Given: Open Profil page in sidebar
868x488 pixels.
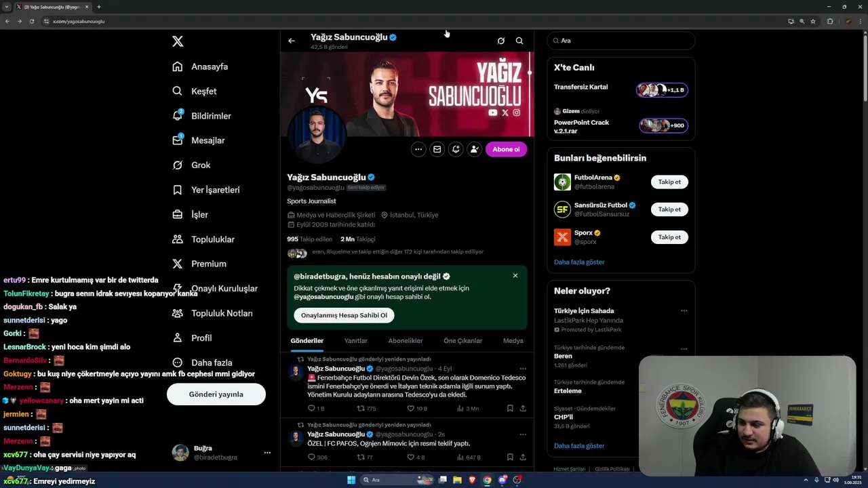Looking at the screenshot, I should (192, 338).
